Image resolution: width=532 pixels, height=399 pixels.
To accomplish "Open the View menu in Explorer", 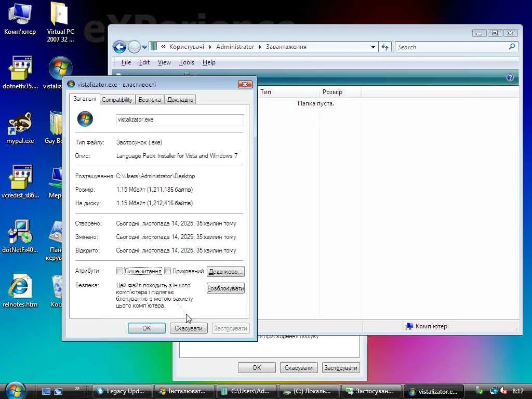I will 164,62.
